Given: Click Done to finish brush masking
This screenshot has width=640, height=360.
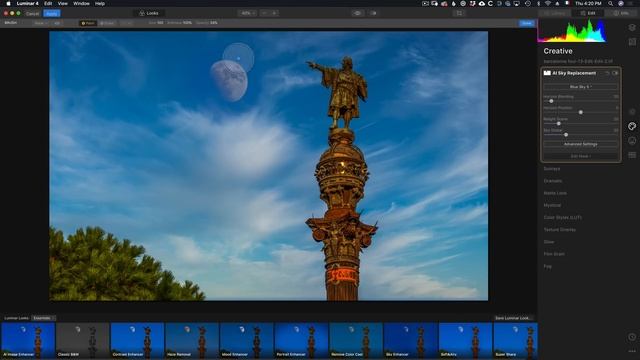Looking at the screenshot, I should [x=527, y=23].
